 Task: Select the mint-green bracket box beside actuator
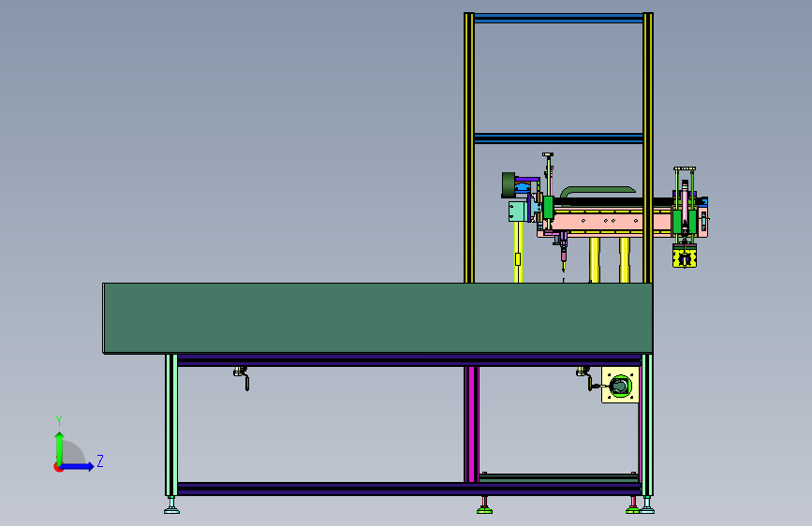tap(517, 212)
